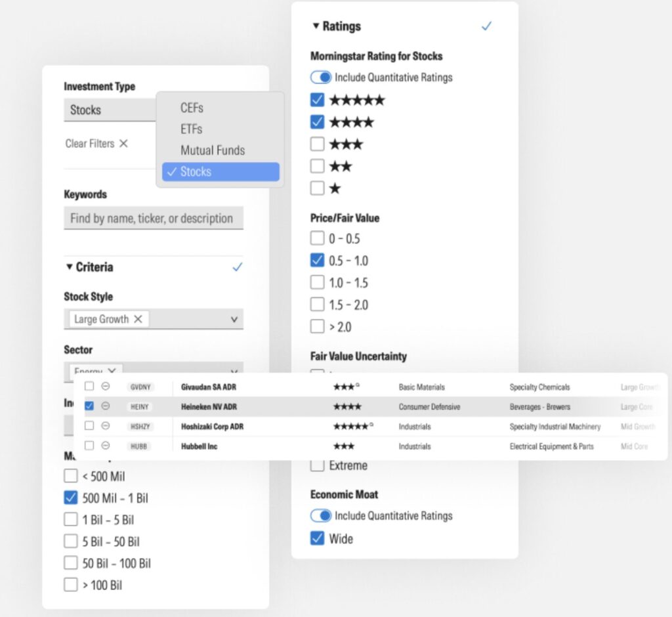Remove the Large Growth stock style chip
The image size is (672, 617).
(138, 319)
